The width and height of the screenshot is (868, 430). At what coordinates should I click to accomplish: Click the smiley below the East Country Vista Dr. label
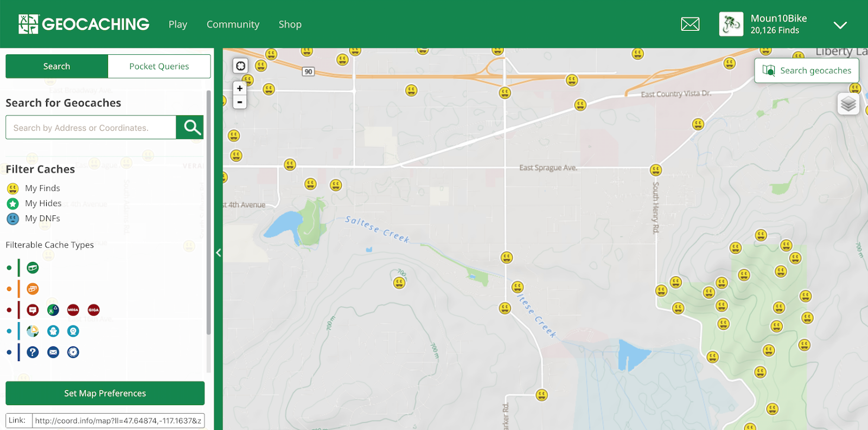[x=698, y=124]
